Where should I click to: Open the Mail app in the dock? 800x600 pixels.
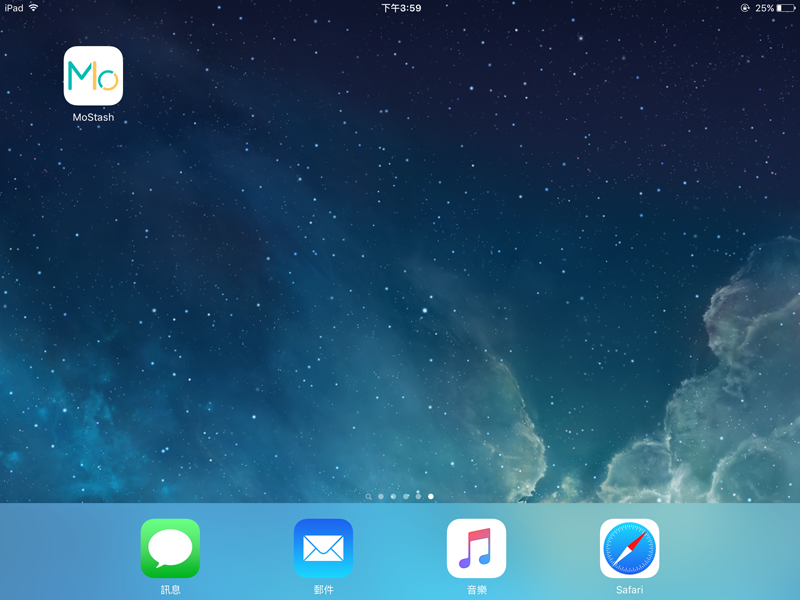coord(323,548)
